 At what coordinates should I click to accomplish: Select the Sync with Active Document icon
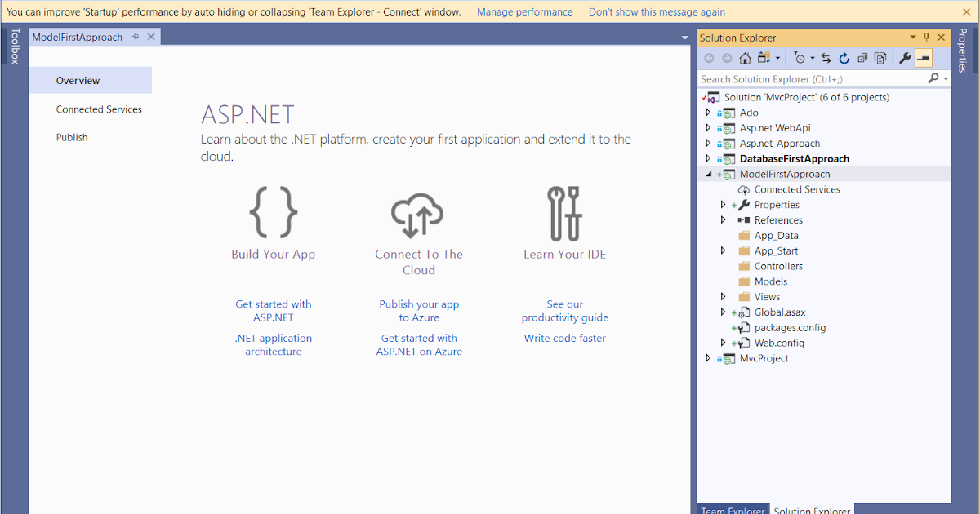click(x=826, y=58)
